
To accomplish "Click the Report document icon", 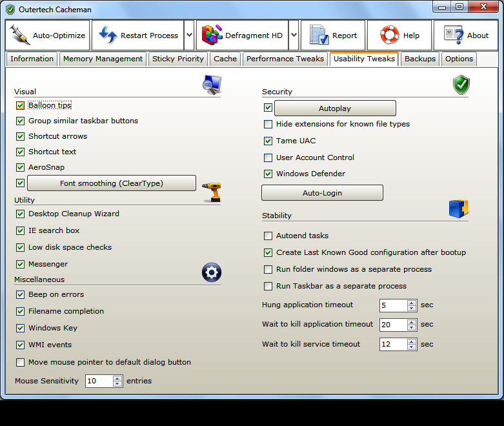I will click(319, 35).
